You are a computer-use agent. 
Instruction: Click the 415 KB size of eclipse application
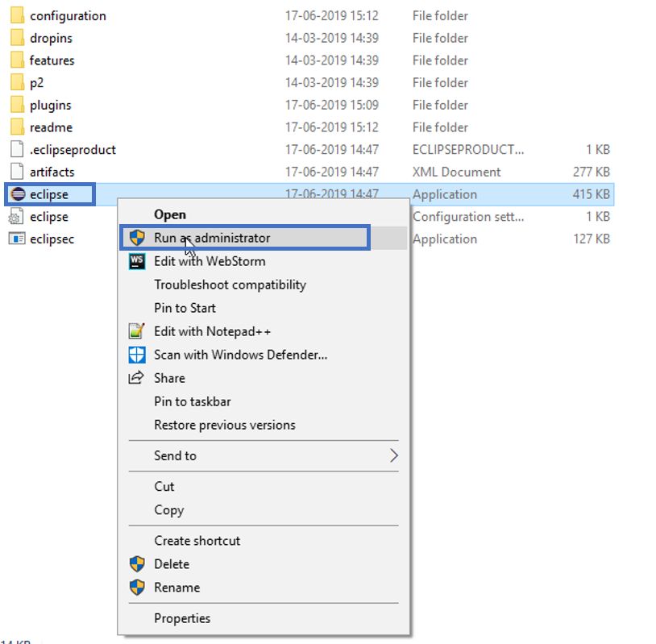point(592,194)
